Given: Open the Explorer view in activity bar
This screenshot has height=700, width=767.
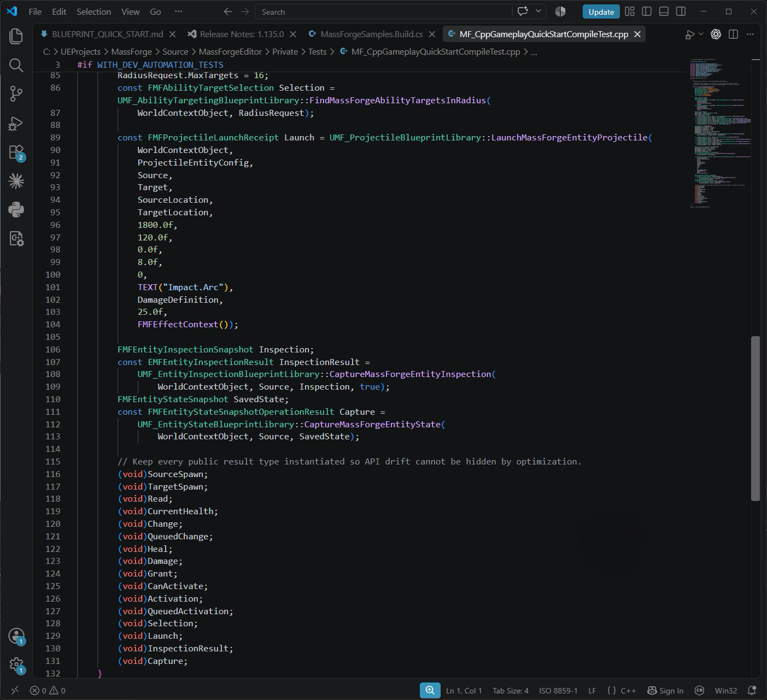Looking at the screenshot, I should pyautogui.click(x=16, y=37).
